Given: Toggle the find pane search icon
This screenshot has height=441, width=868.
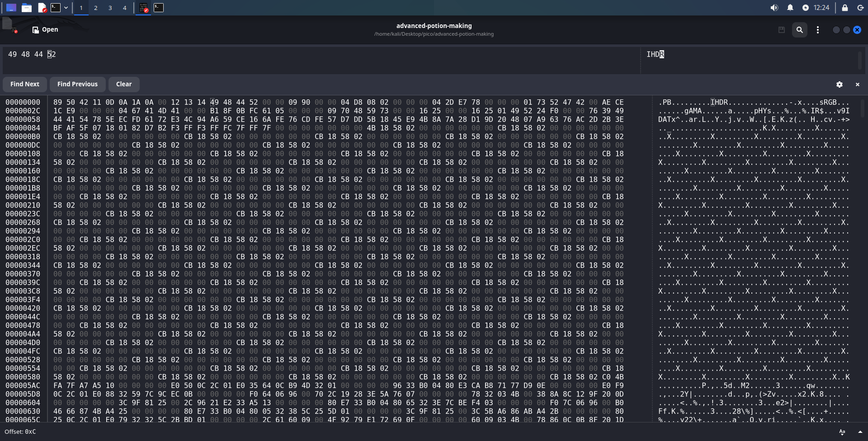Looking at the screenshot, I should point(799,30).
